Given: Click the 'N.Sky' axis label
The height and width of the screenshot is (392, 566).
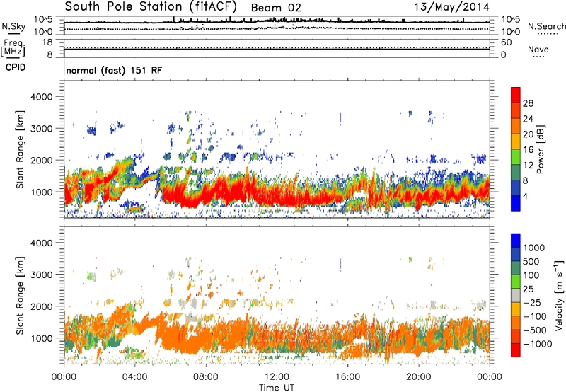Looking at the screenshot, I should pos(13,26).
